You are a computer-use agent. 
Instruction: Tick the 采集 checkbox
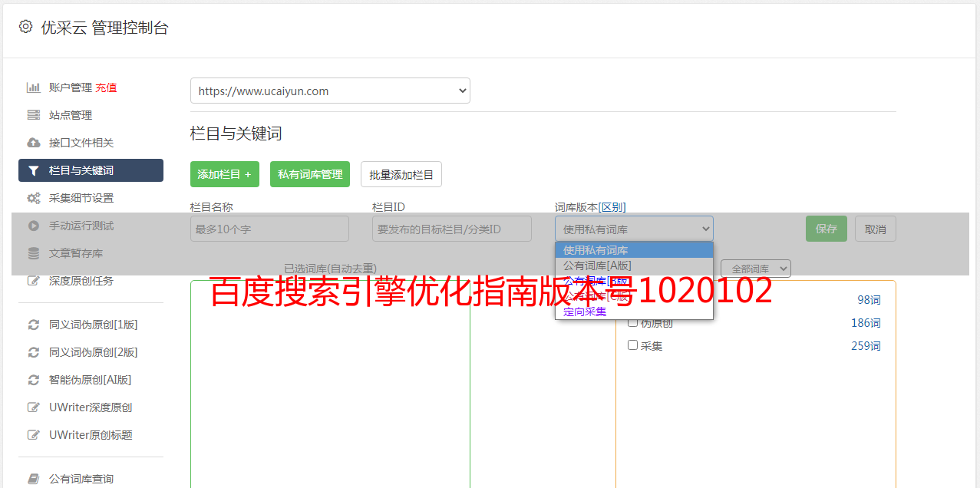pyautogui.click(x=633, y=345)
